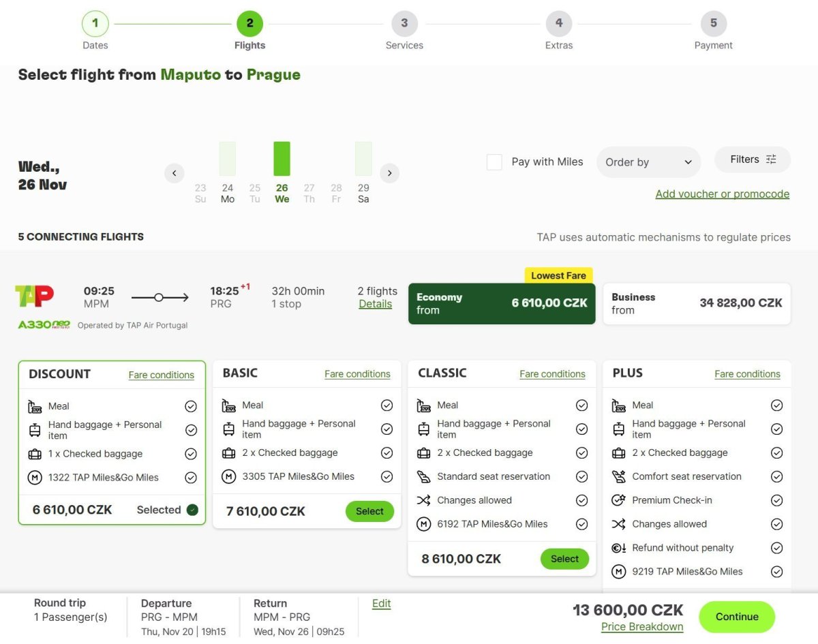Enable the Pay with Miles checkbox
Screen dimensions: 818x644
(494, 162)
